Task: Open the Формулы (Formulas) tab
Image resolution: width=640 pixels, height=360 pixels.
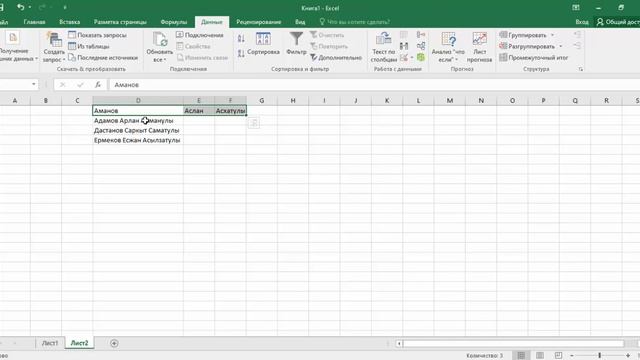Action: [173, 22]
